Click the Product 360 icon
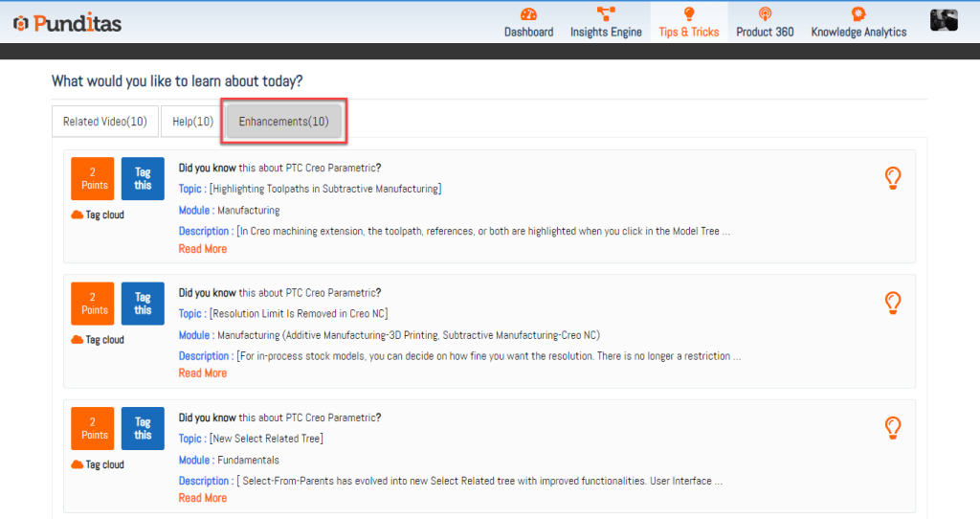Screen dimensions: 980x519 tap(764, 14)
